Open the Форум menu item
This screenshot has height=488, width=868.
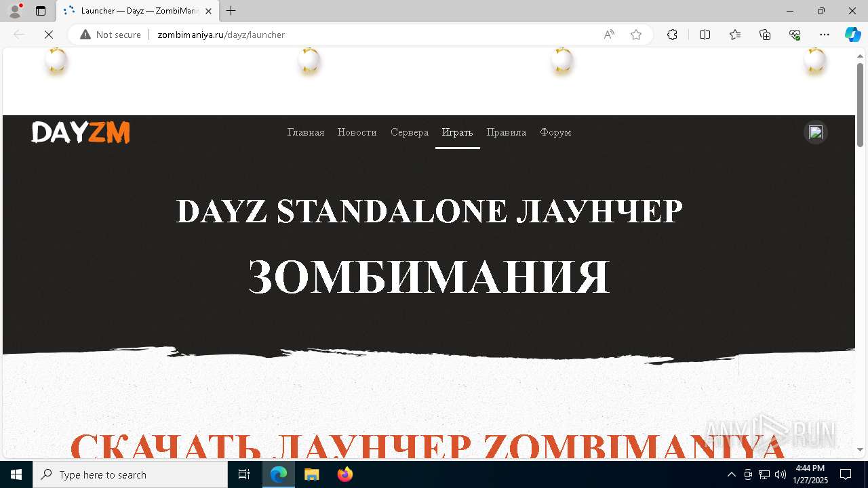pos(555,132)
